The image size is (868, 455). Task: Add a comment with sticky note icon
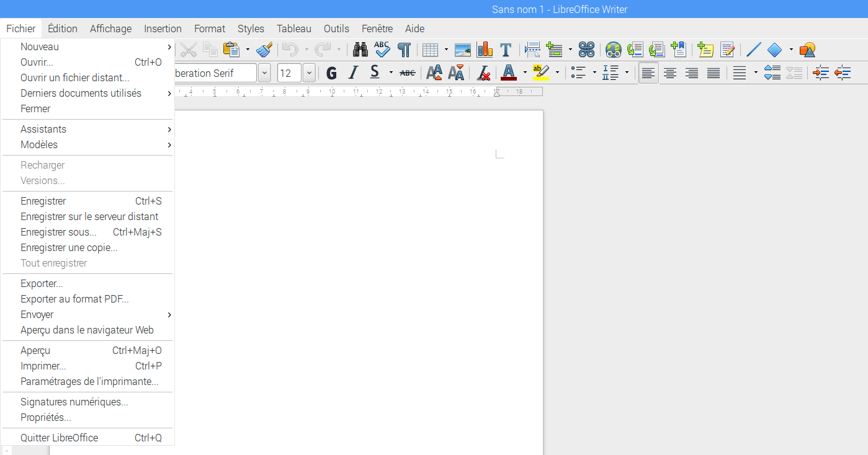click(705, 50)
